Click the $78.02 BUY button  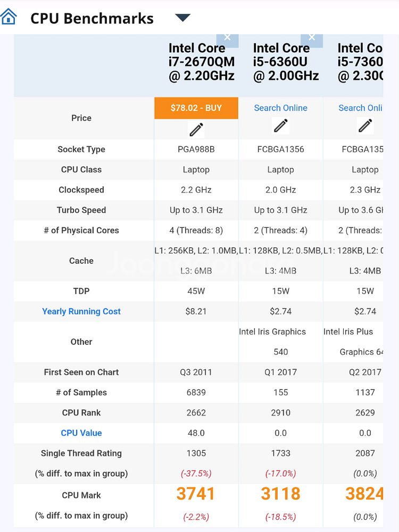196,107
